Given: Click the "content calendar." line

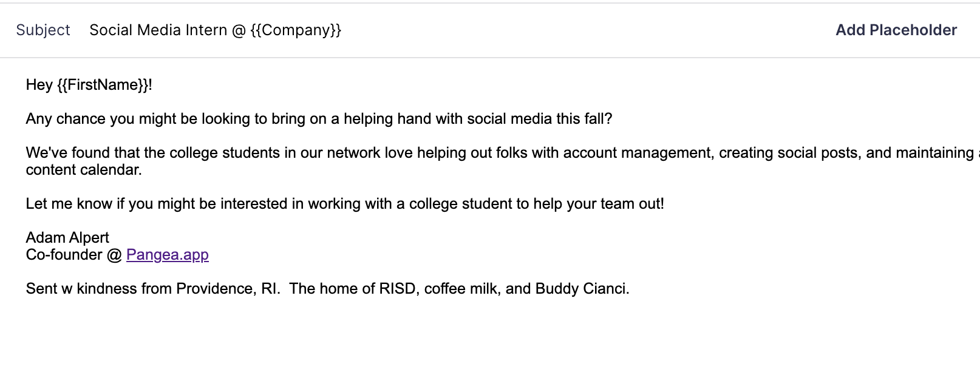Looking at the screenshot, I should pyautogui.click(x=84, y=170).
